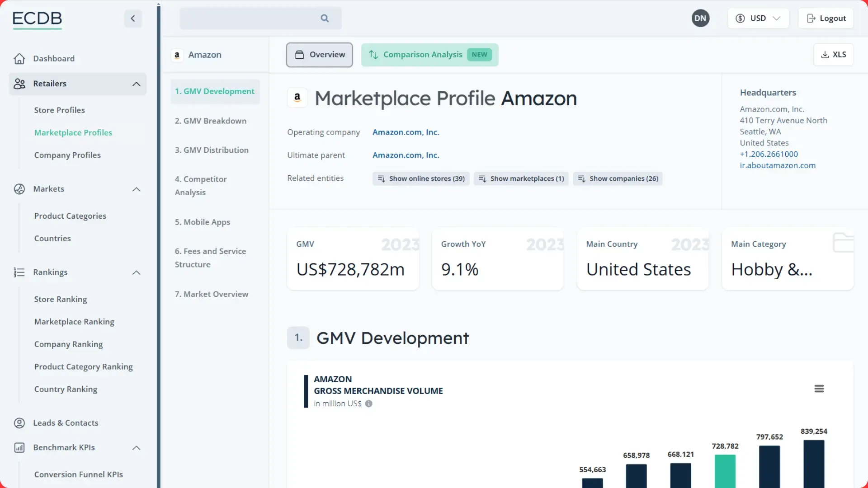Open the USD currency dropdown
Screen dimensions: 868x488
click(x=758, y=18)
